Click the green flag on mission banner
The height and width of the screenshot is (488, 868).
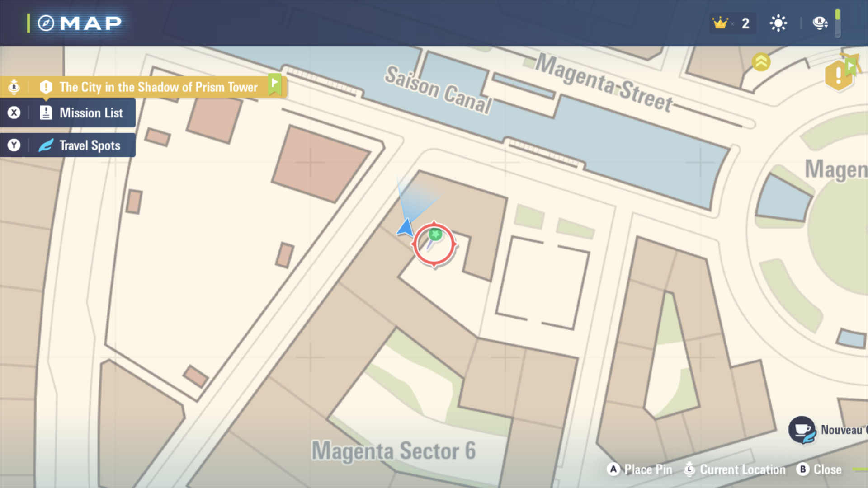click(x=274, y=84)
